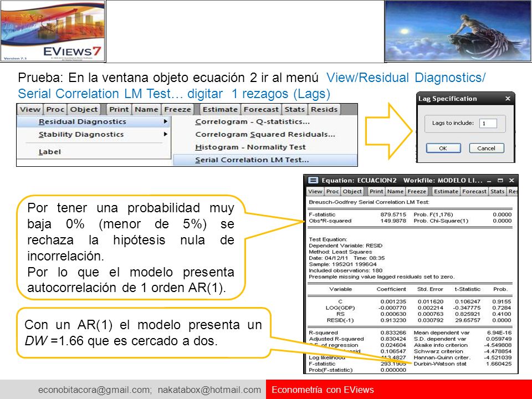Viewport: 532px width, 399px height.
Task: Choose Correlogram Squared Residuals option
Action: (265, 134)
